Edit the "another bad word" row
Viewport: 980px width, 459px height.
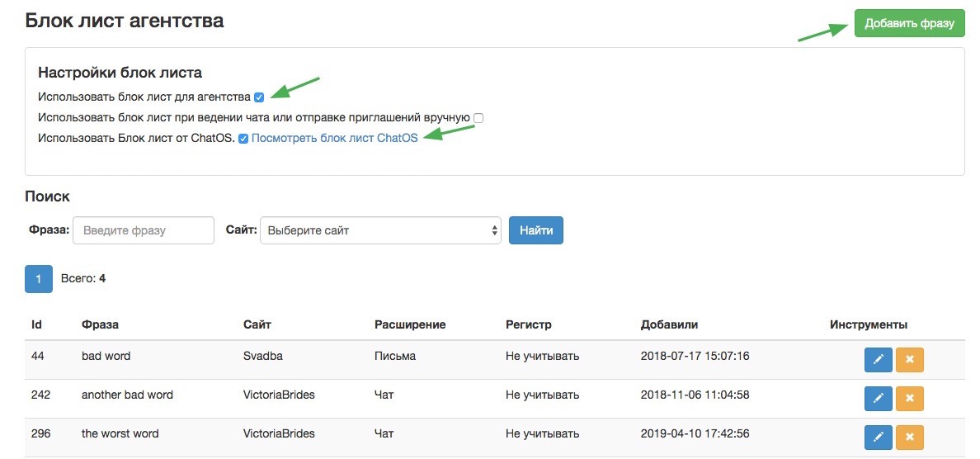[879, 399]
